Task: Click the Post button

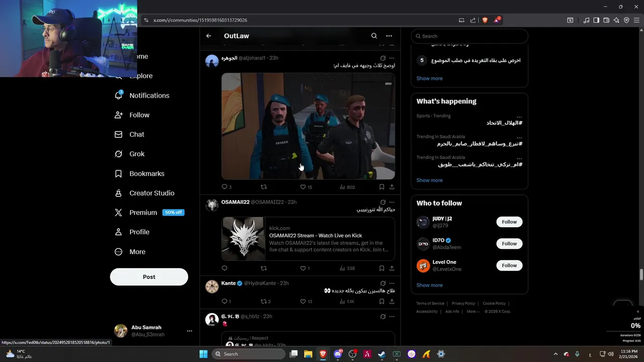Action: pyautogui.click(x=149, y=277)
